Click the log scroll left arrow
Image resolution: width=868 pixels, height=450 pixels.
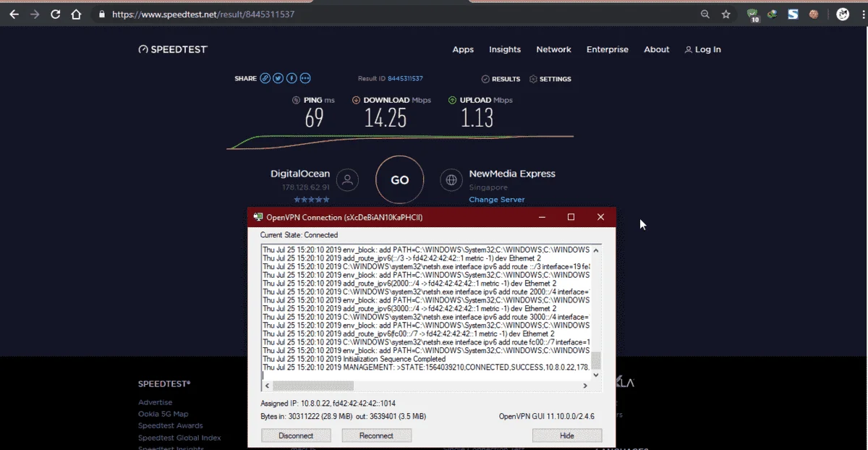click(x=266, y=386)
